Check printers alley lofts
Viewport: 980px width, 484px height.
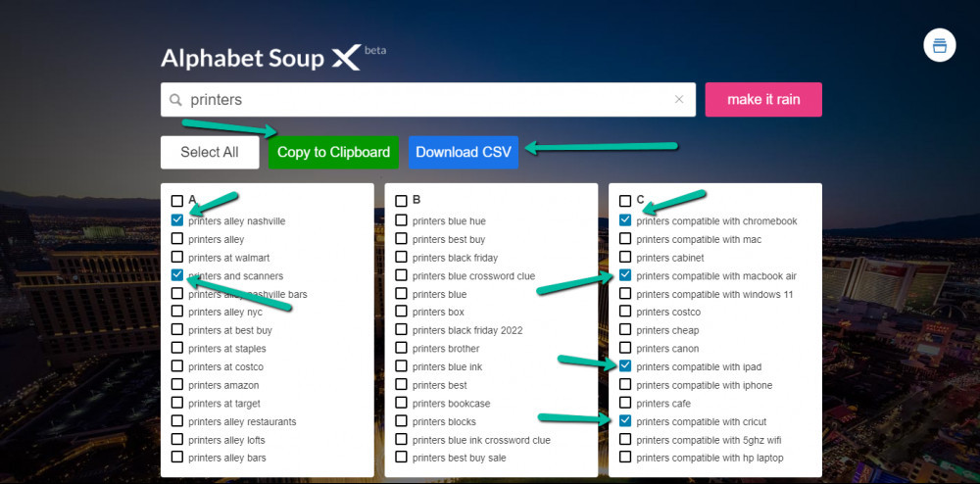point(176,438)
